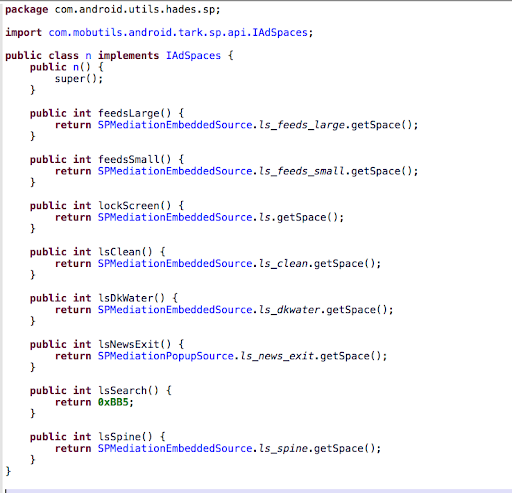Click the ls_clean field reference
This screenshot has width=512, height=493.
[284, 264]
